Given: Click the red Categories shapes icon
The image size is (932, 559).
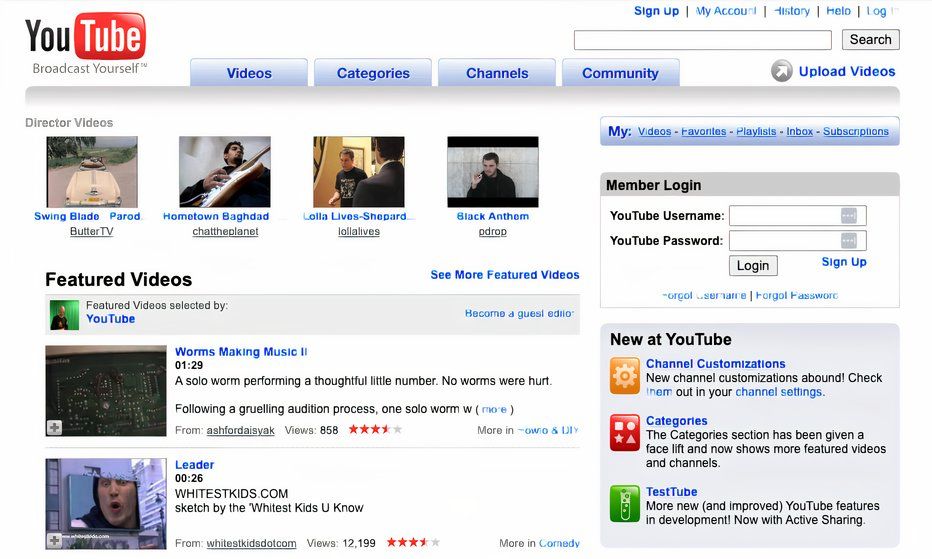Looking at the screenshot, I should (x=625, y=432).
